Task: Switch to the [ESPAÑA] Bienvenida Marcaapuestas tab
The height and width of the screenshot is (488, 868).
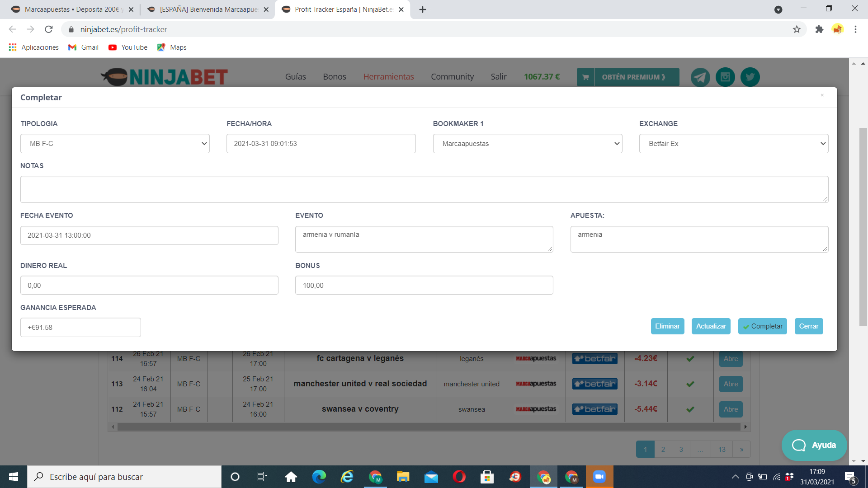Action: point(208,9)
